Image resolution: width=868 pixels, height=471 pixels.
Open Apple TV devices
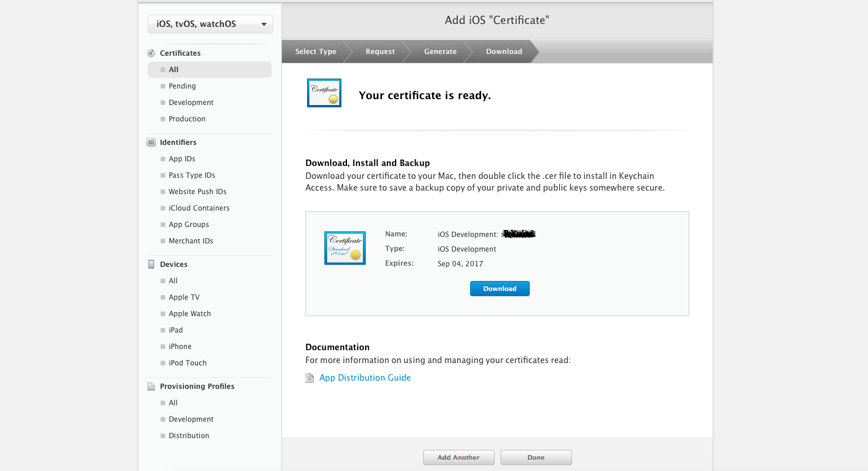coord(184,297)
